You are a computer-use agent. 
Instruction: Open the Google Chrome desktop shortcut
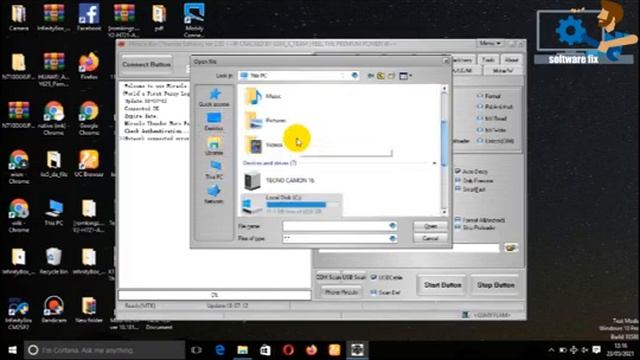point(89,118)
